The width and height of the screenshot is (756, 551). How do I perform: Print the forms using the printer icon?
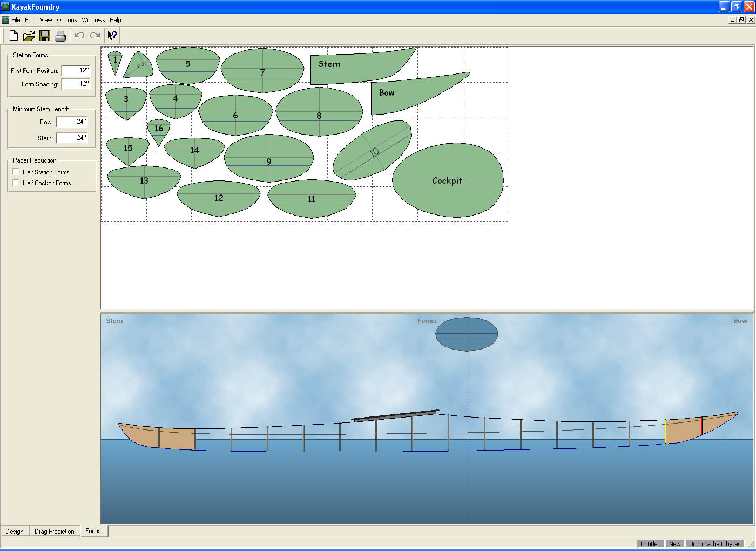(60, 36)
